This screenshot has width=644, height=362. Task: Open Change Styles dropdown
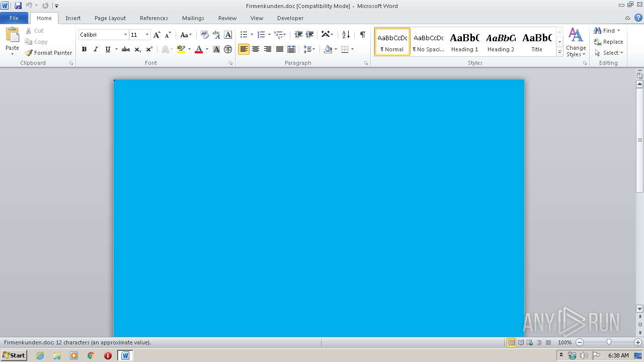point(576,43)
